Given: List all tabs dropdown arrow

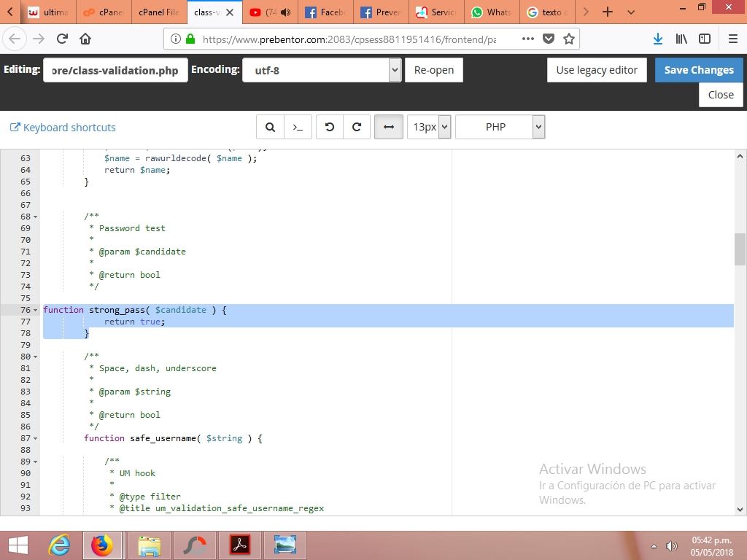Looking at the screenshot, I should (x=631, y=12).
